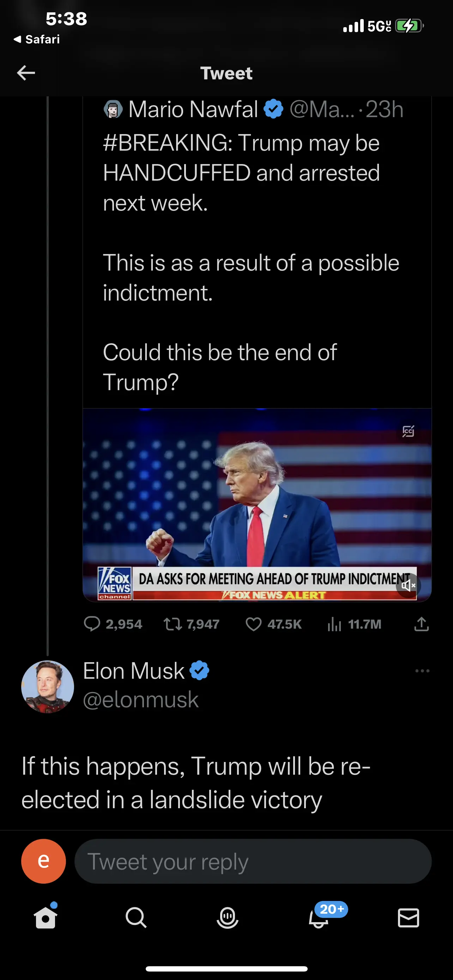The height and width of the screenshot is (980, 453).
Task: Open the Spaces microphone tab
Action: 227,918
